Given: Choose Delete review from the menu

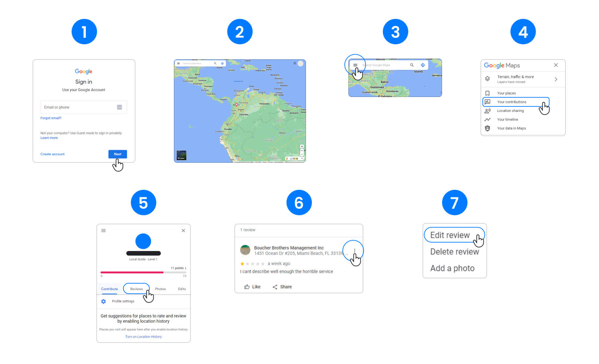Looking at the screenshot, I should tap(454, 252).
